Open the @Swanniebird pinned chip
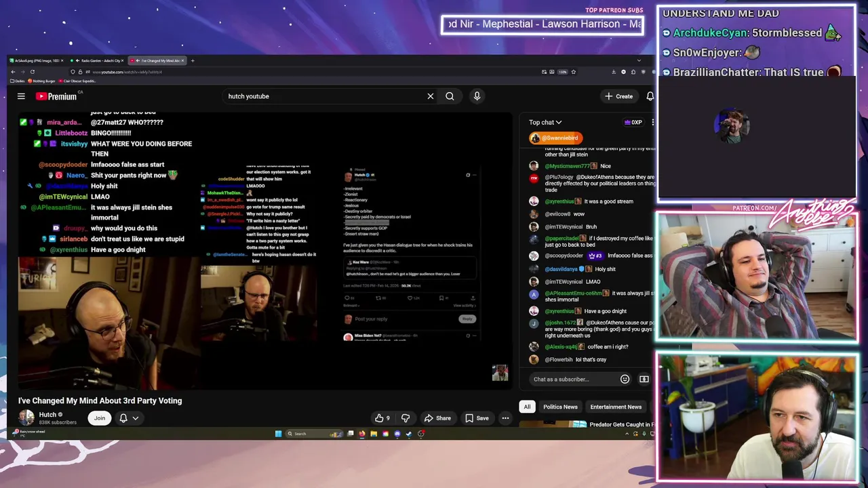This screenshot has height=488, width=868. (x=555, y=138)
